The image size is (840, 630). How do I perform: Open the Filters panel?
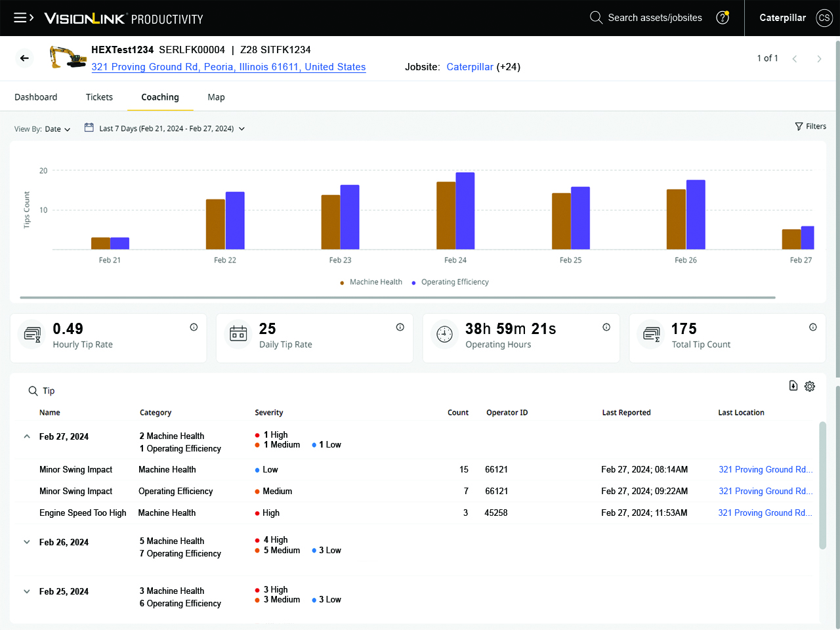[x=810, y=126]
